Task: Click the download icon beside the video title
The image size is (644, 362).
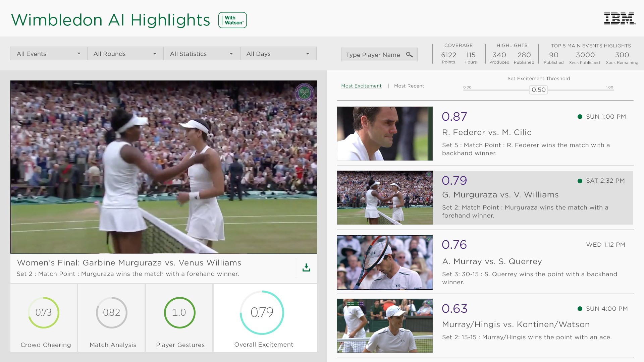Action: pyautogui.click(x=306, y=267)
